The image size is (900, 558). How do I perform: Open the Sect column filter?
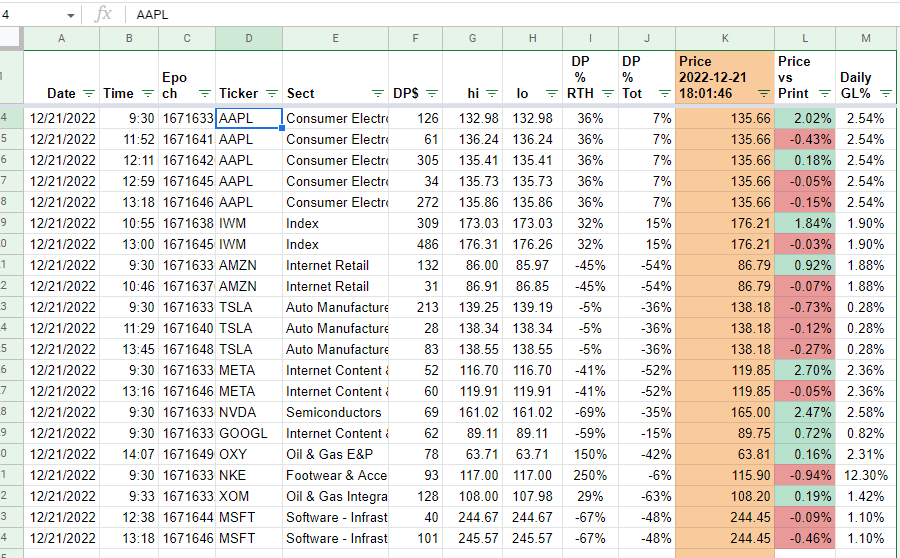coord(378,94)
